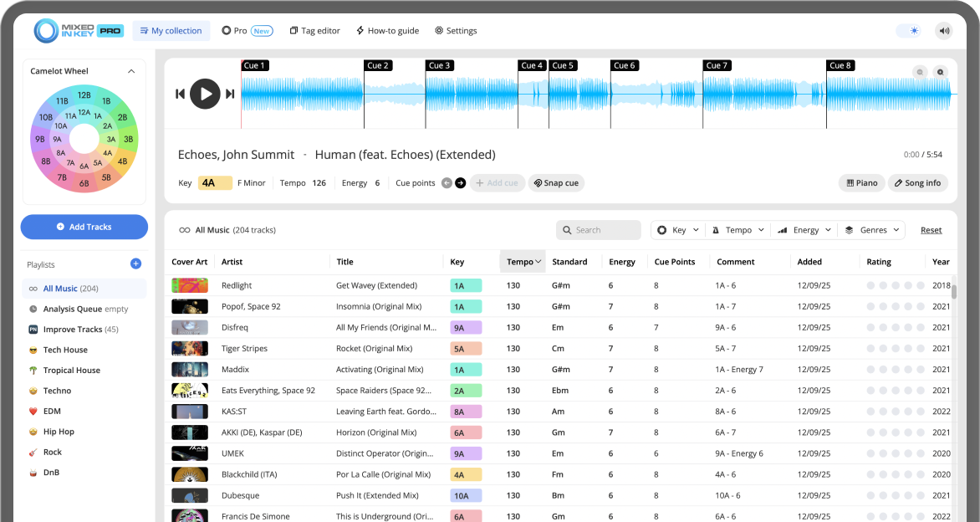Add a new playlist with plus icon
The image size is (980, 522).
click(135, 264)
